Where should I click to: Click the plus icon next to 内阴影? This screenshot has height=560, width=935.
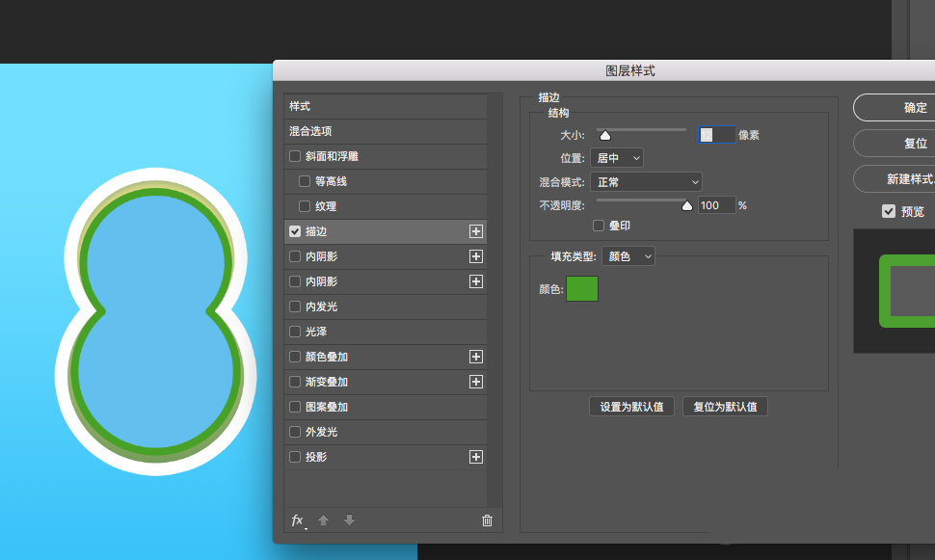pyautogui.click(x=476, y=256)
